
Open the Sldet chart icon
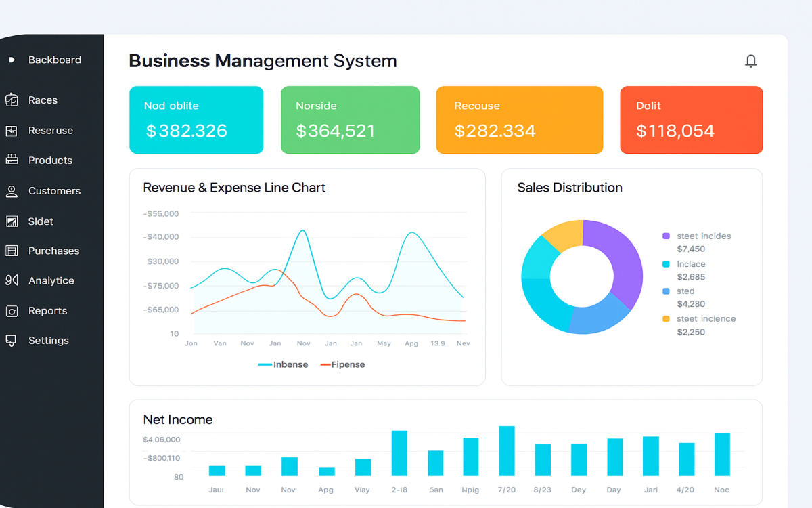pyautogui.click(x=12, y=221)
